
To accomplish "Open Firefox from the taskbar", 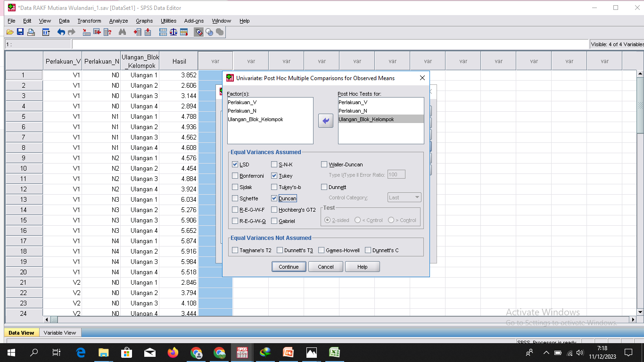I will coord(173,353).
